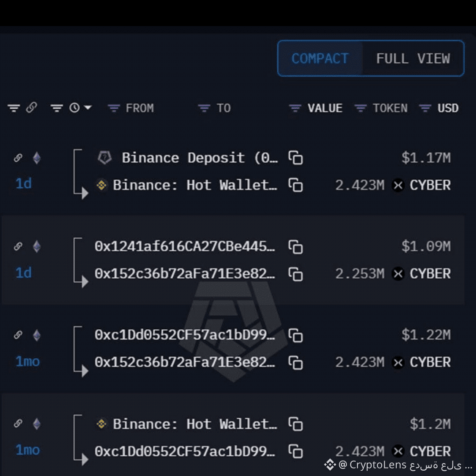This screenshot has height=476, width=476.
Task: Click Binance logo in $1.2M row
Action: [102, 424]
